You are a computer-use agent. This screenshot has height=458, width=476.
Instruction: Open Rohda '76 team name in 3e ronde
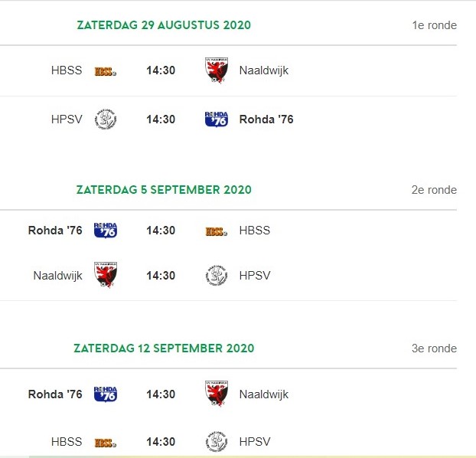[55, 394]
